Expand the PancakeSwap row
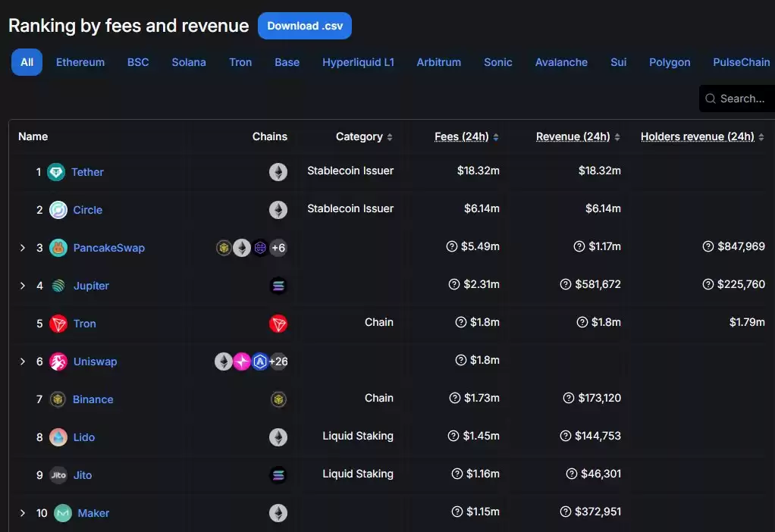 click(22, 248)
